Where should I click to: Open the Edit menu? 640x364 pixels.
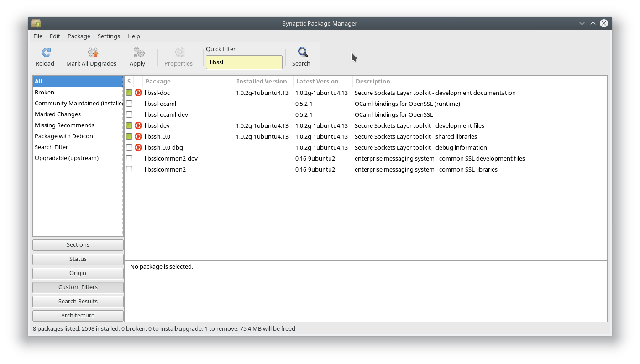pyautogui.click(x=55, y=36)
